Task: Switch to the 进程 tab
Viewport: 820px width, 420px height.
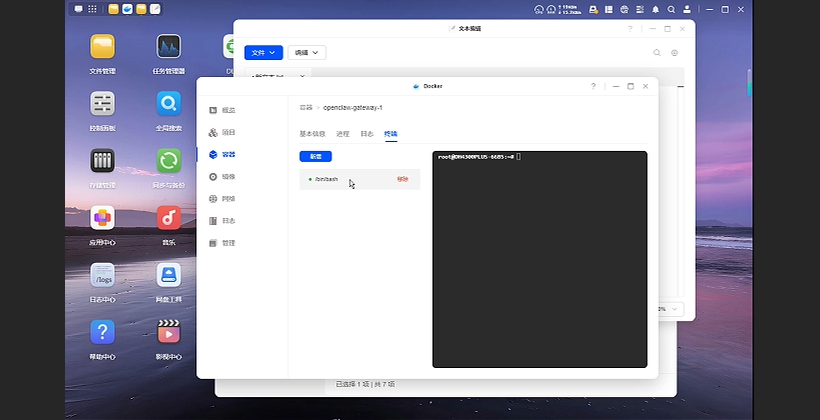Action: coord(343,133)
